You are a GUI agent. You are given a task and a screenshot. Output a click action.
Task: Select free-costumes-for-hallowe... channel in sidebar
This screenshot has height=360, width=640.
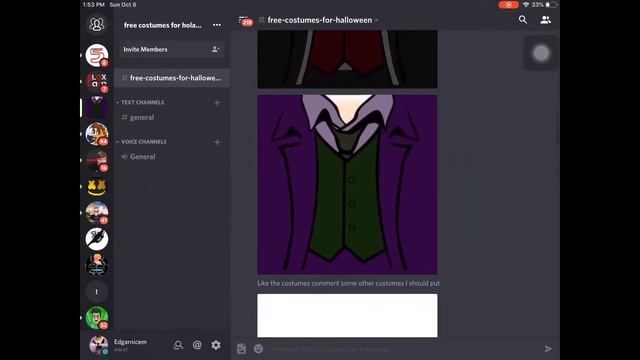172,78
